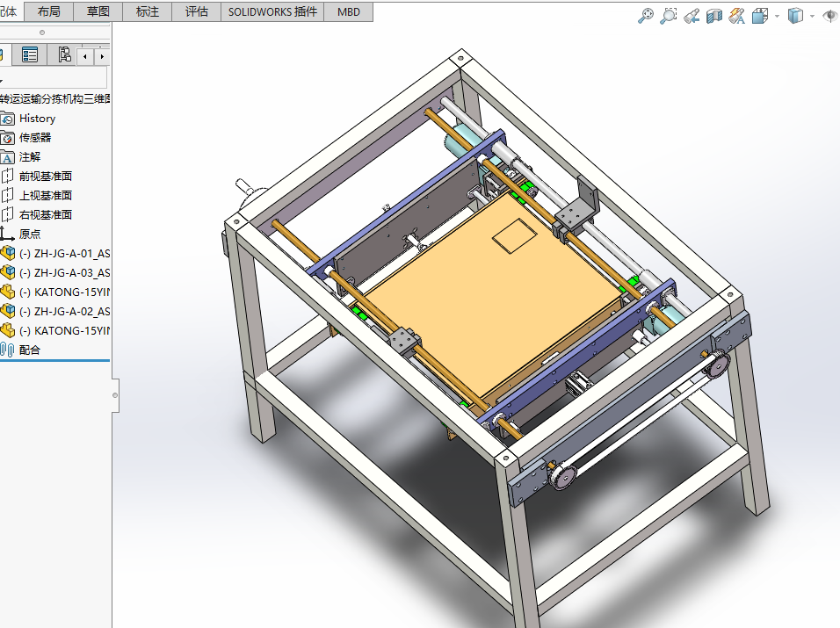Open the ConfigurationManager tab icon
Image resolution: width=840 pixels, height=628 pixels.
[x=64, y=55]
